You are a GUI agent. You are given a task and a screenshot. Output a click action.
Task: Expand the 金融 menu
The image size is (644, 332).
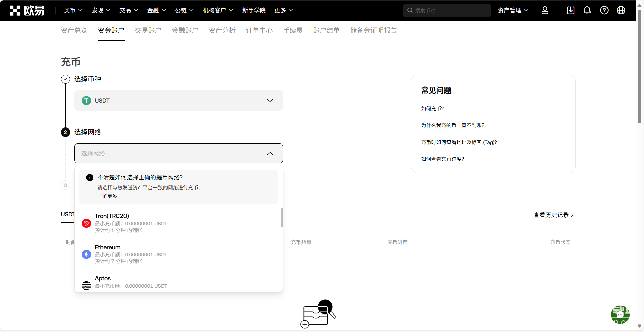[156, 10]
